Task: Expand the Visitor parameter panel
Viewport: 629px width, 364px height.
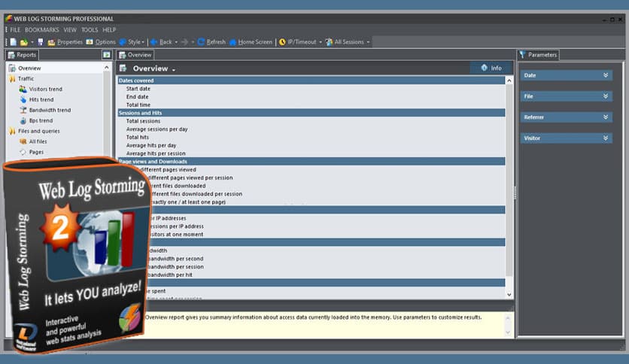Action: pos(566,138)
